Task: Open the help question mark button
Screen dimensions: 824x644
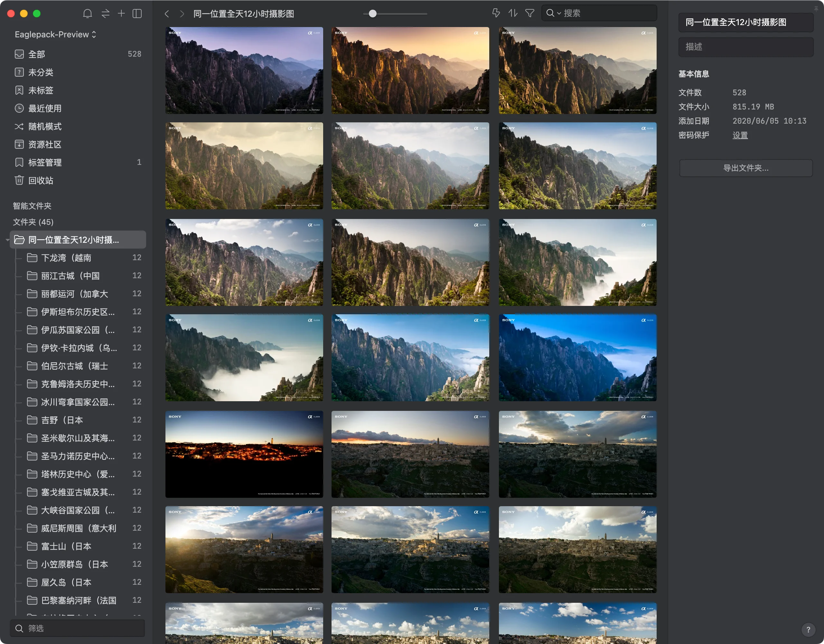Action: [x=808, y=630]
